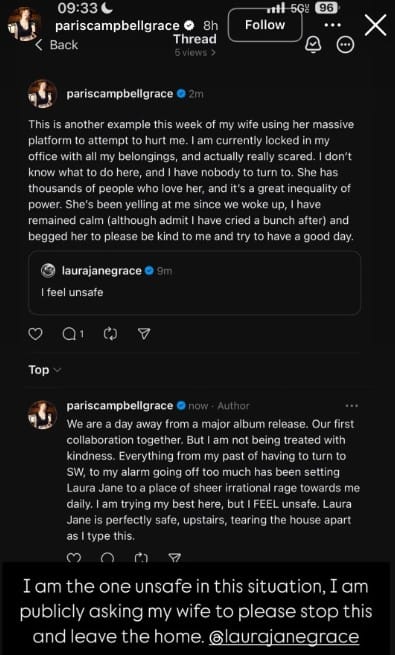Expand the Top replies sort dropdown
Screen dimensions: 395x655
coord(45,370)
